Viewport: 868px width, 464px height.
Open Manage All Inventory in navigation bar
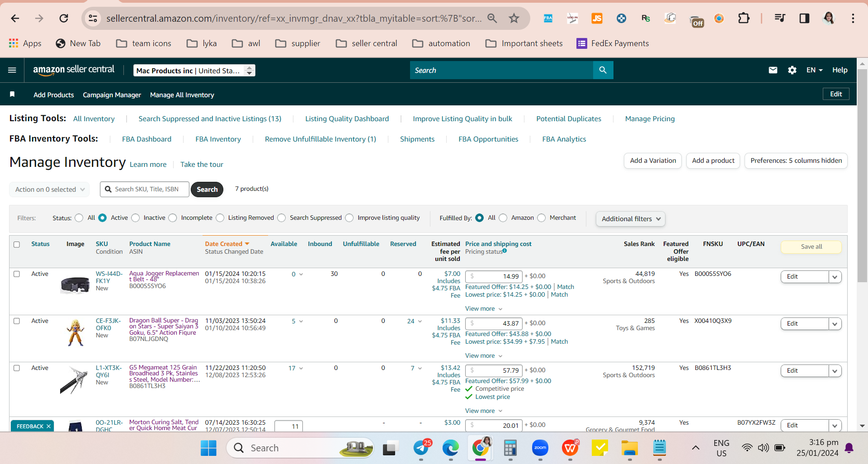tap(182, 95)
